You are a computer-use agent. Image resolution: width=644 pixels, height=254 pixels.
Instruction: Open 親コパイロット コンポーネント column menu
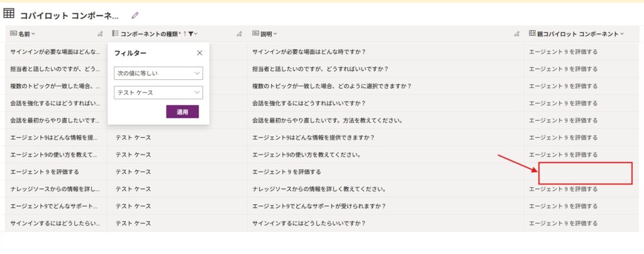click(x=622, y=34)
